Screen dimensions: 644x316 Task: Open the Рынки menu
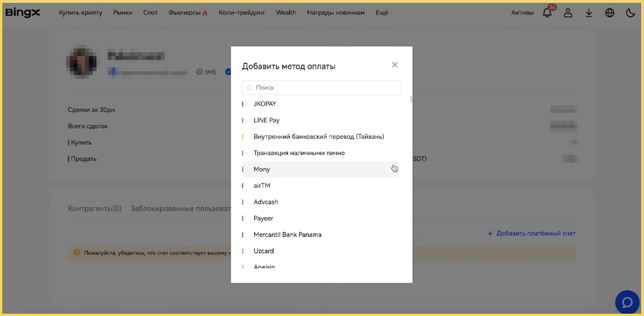[123, 13]
